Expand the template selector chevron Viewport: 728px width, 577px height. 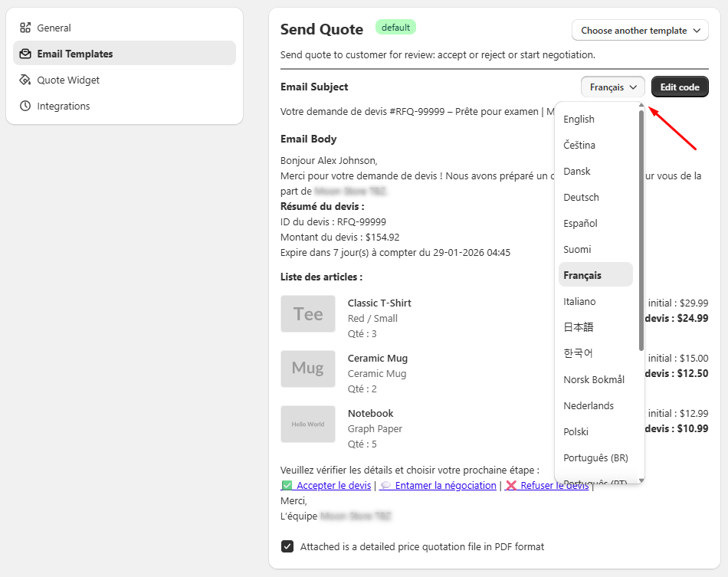pos(698,31)
